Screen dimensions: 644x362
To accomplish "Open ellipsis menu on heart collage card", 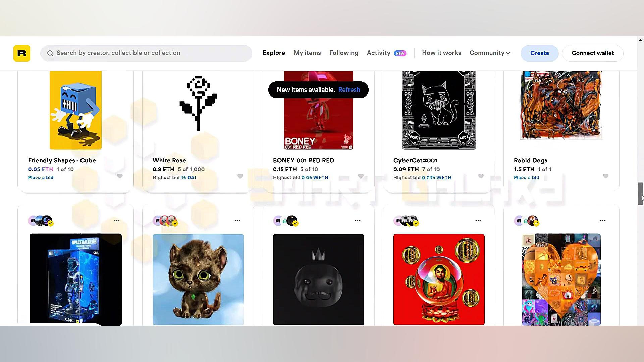I will (x=603, y=221).
